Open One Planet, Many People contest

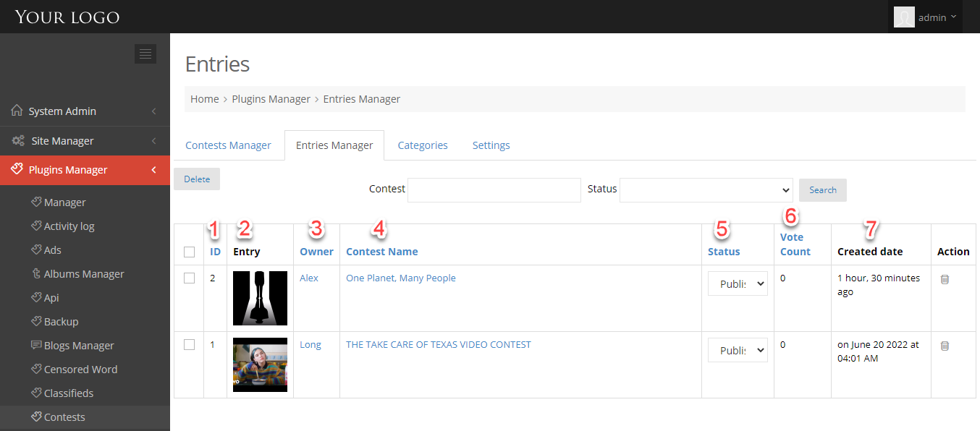[401, 278]
